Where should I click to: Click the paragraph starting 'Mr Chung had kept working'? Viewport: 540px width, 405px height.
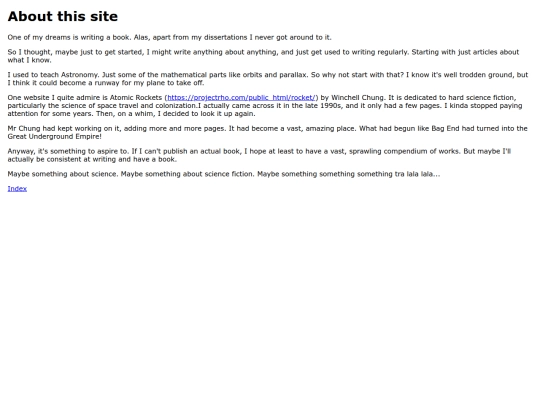[267, 132]
